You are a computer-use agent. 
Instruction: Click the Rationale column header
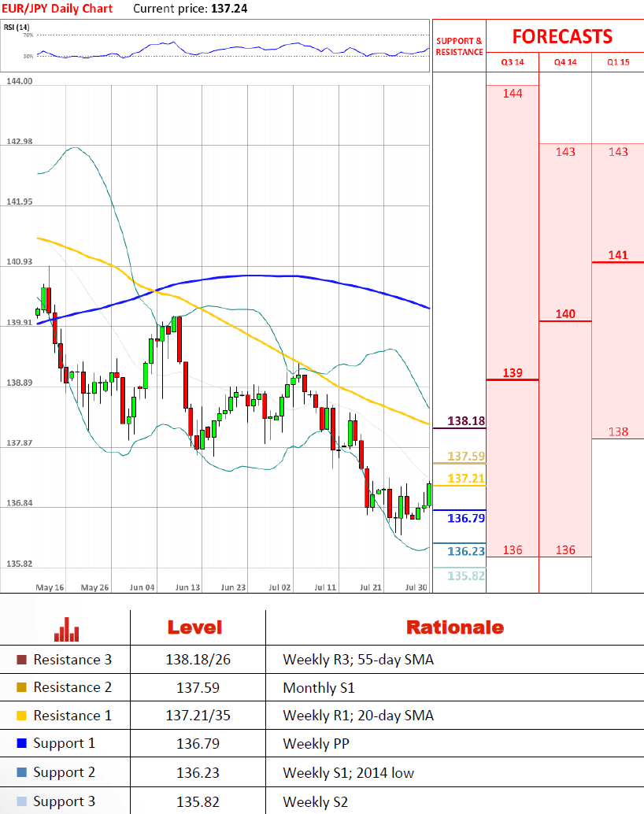[455, 627]
